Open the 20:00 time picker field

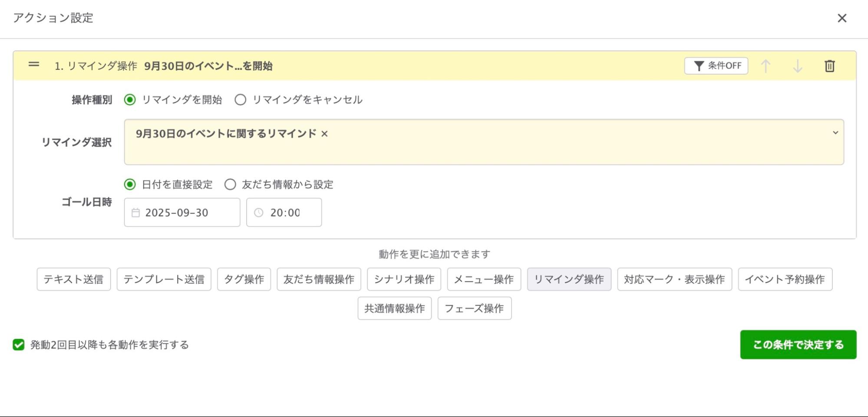pyautogui.click(x=285, y=213)
